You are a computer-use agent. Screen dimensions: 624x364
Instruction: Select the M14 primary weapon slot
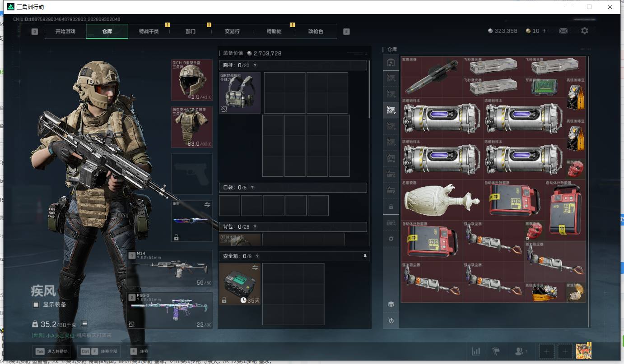pos(169,269)
